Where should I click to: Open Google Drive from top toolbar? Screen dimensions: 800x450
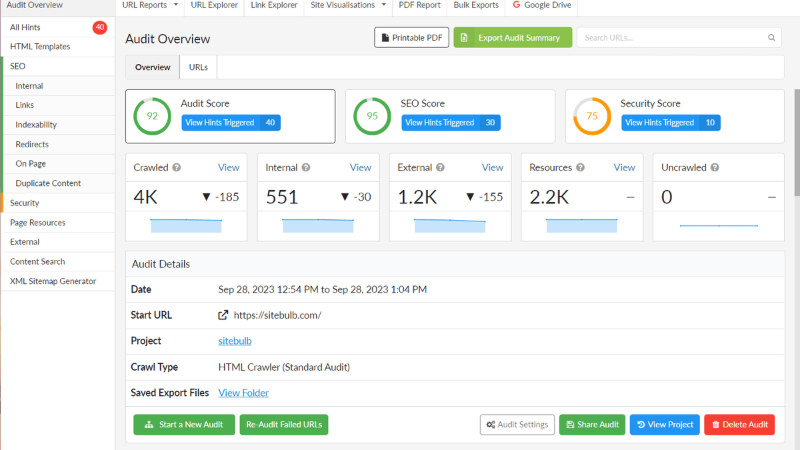[547, 5]
